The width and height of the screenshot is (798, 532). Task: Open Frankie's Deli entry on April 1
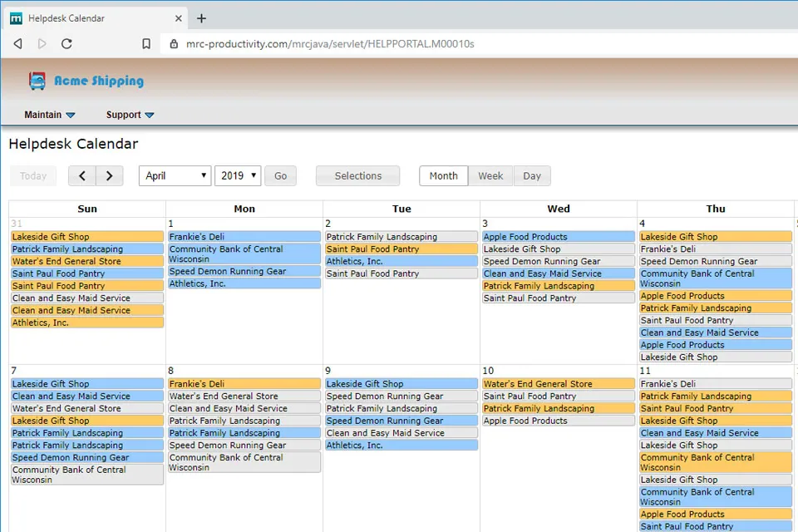coord(244,237)
